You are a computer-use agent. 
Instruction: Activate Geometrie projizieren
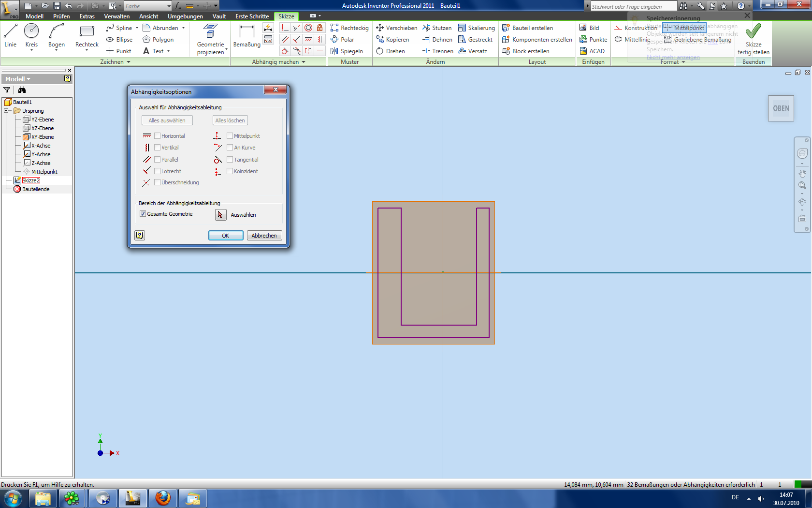click(210, 39)
